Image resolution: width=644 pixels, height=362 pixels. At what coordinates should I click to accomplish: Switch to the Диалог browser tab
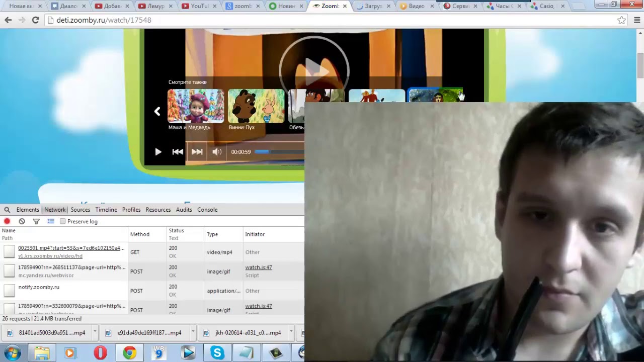click(x=68, y=6)
